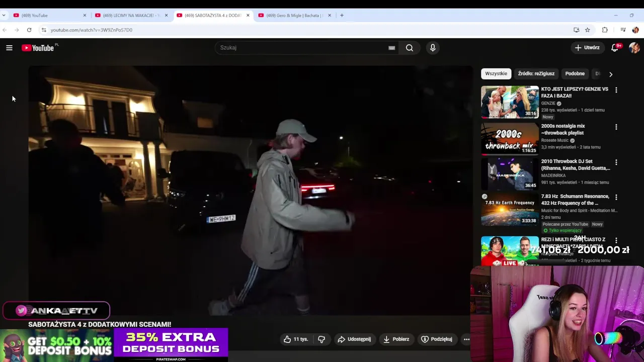Screen dimensions: 644x362
Task: Reload the page in browser toolbar
Action: pyautogui.click(x=29, y=30)
